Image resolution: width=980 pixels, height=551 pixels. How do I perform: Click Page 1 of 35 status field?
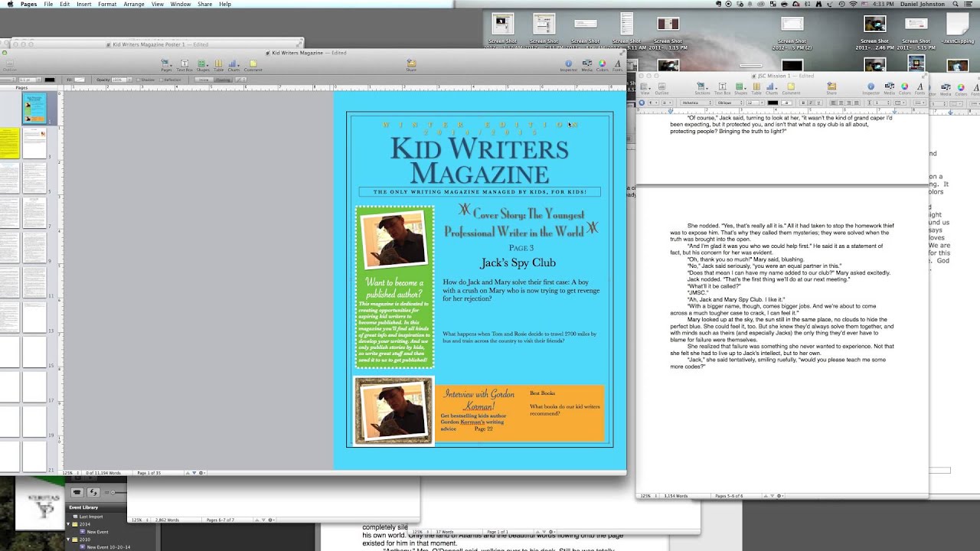[x=149, y=473]
